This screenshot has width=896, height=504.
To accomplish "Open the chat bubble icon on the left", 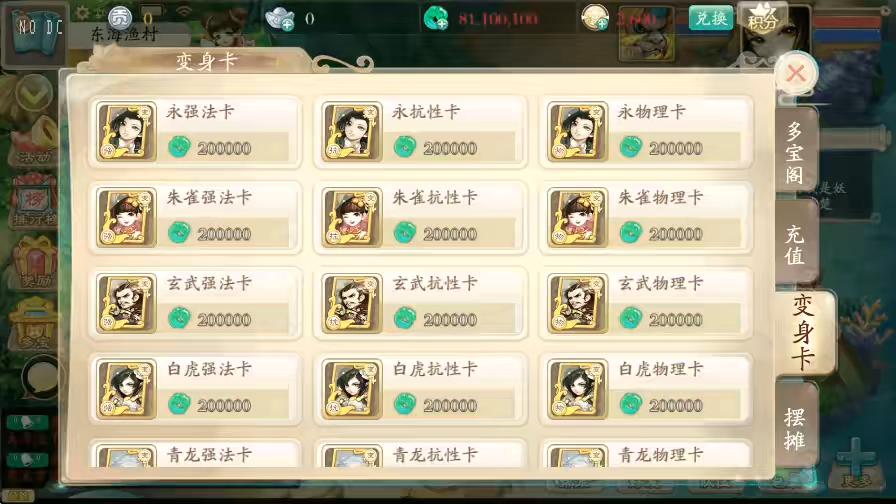I will click(x=41, y=378).
